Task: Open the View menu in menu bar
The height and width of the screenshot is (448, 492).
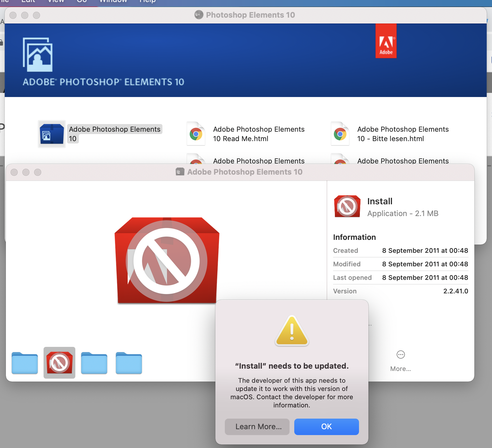Action: pyautogui.click(x=56, y=1)
